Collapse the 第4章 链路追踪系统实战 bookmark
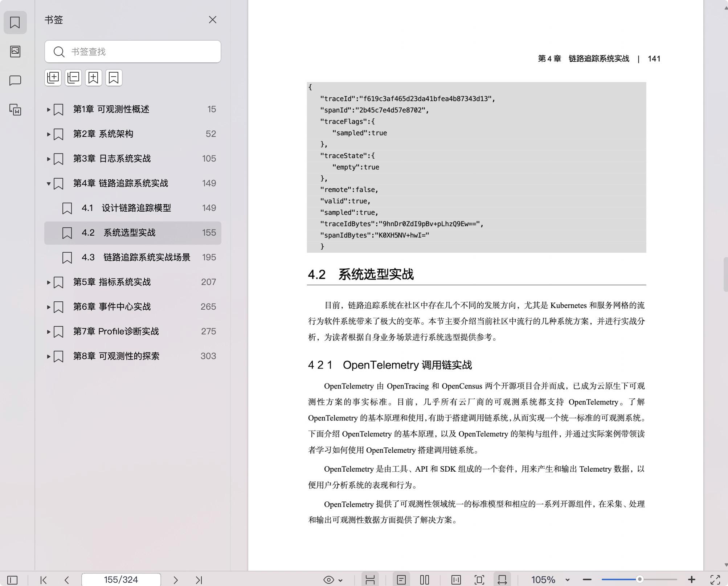728x586 pixels. (48, 183)
